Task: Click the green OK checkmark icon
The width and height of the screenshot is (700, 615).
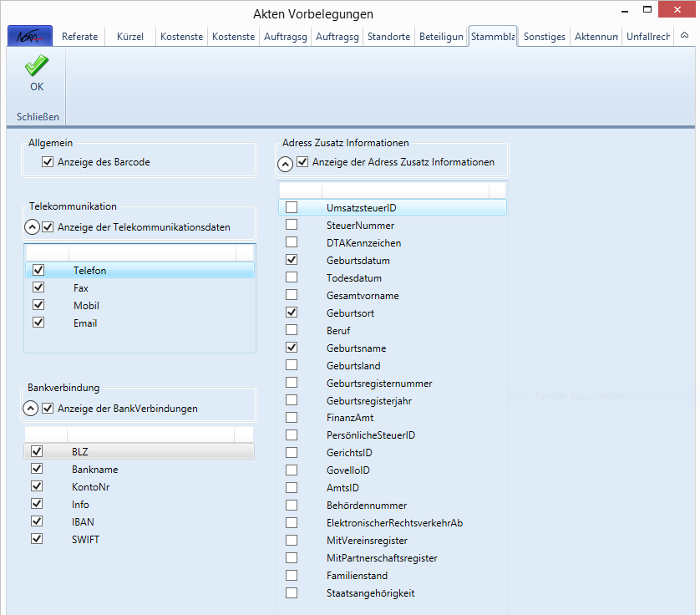Action: (x=37, y=66)
